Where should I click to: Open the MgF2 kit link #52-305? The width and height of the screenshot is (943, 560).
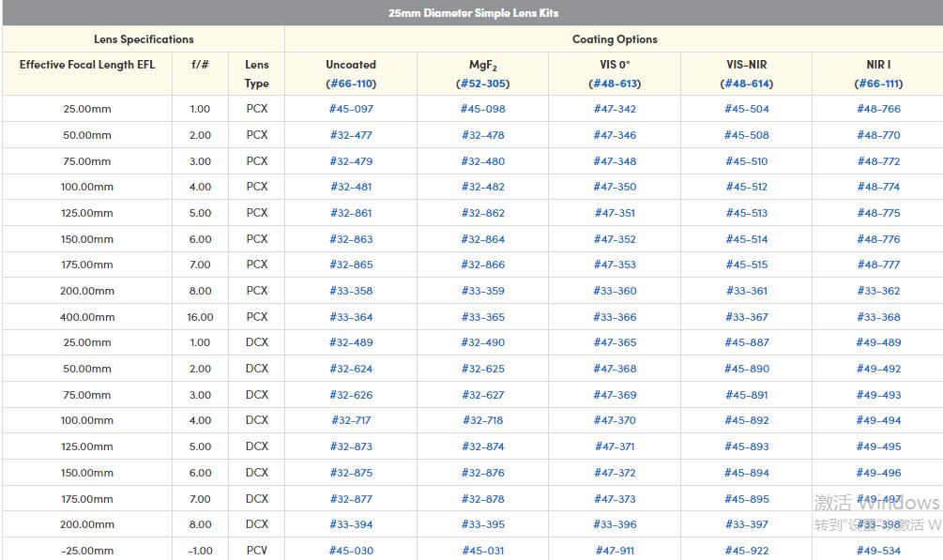pos(482,83)
